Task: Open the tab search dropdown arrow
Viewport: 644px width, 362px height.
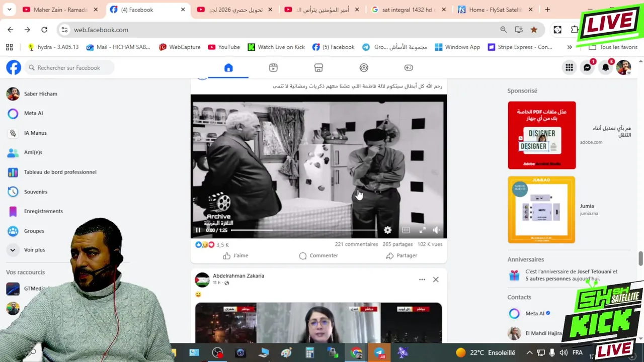Action: (x=9, y=10)
